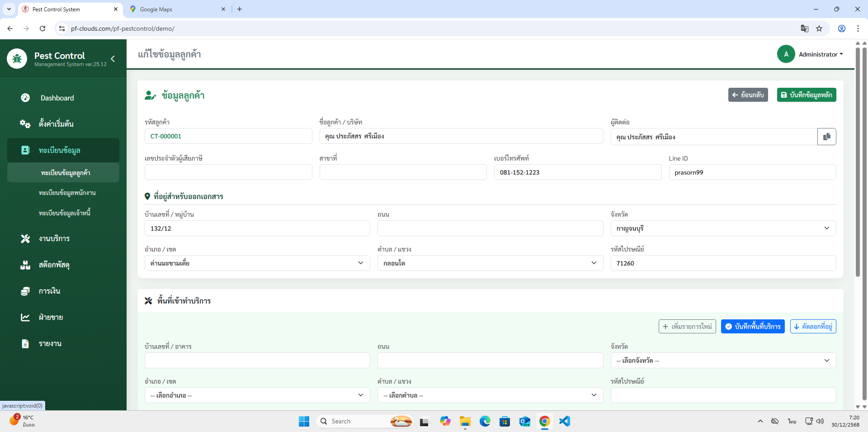Open the ตำบล dropdown showing กลอนโด
Image resolution: width=868 pixels, height=432 pixels.
(490, 263)
